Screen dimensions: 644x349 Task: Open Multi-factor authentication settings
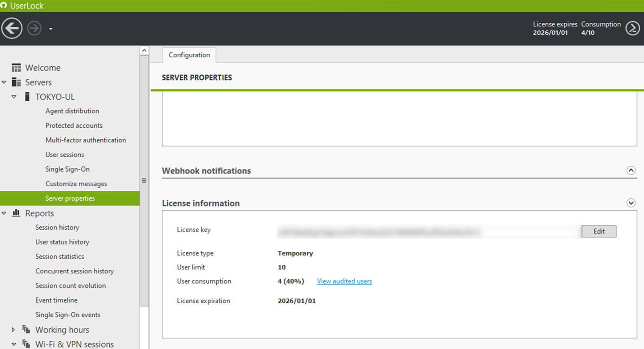tap(86, 140)
